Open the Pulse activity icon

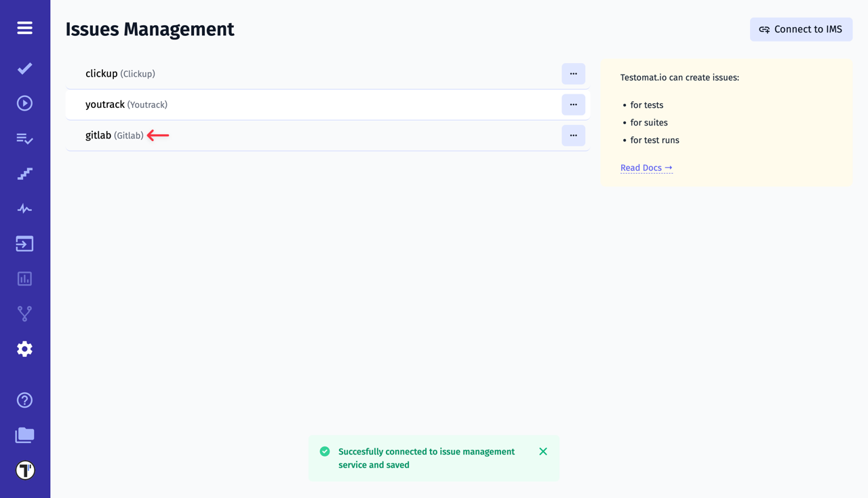click(x=24, y=208)
